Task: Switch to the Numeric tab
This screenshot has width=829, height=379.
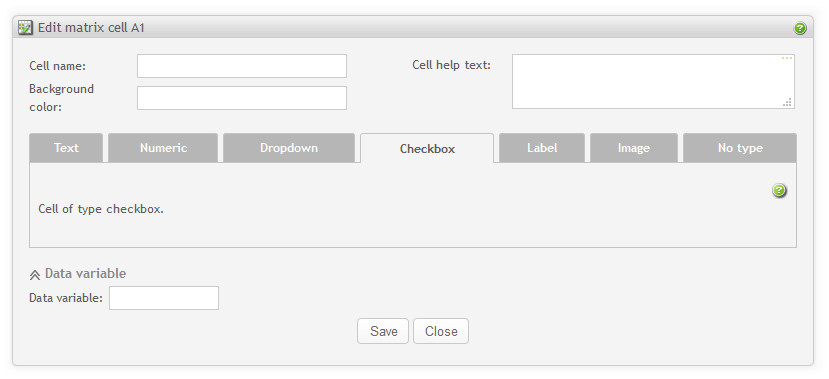Action: 163,148
